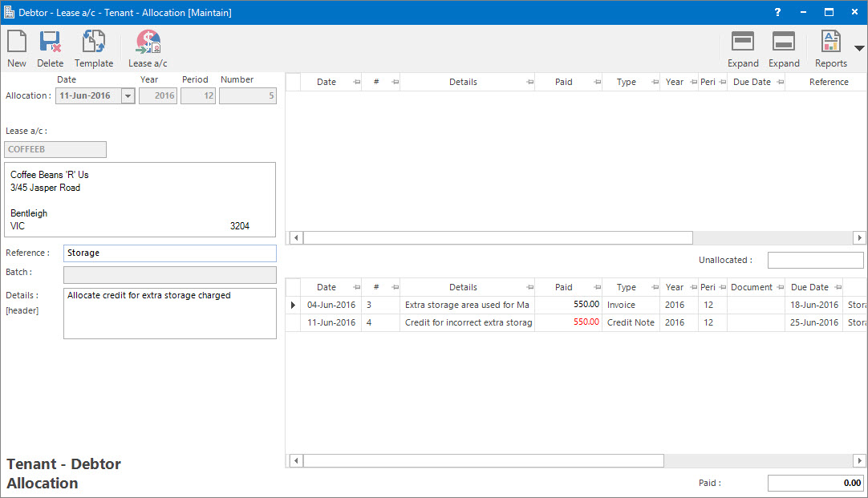This screenshot has width=868, height=498.
Task: Open the help question mark in title bar
Action: point(777,12)
